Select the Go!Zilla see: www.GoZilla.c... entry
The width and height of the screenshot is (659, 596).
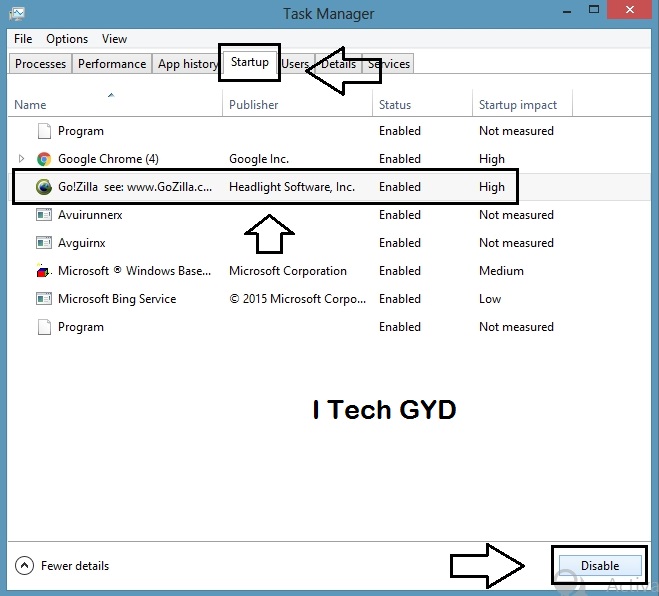135,187
